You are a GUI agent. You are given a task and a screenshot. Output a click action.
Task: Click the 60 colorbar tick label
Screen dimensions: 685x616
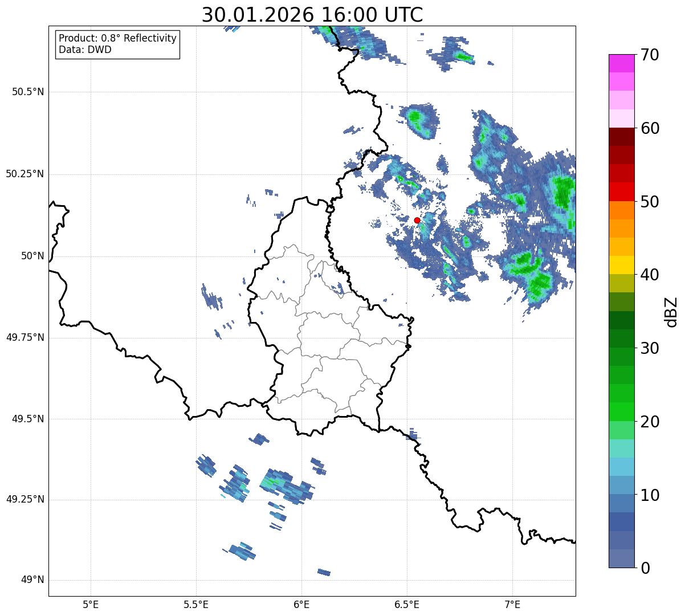tap(651, 128)
